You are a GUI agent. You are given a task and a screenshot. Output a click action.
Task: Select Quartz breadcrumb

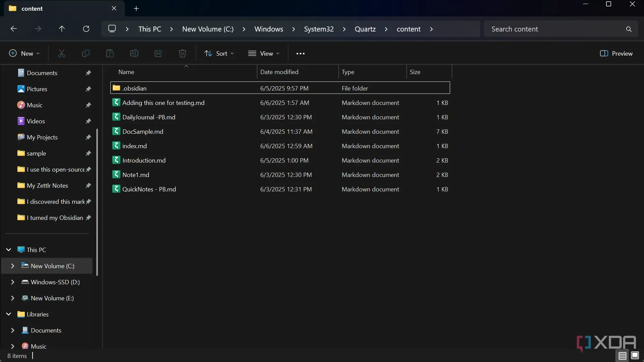365,29
